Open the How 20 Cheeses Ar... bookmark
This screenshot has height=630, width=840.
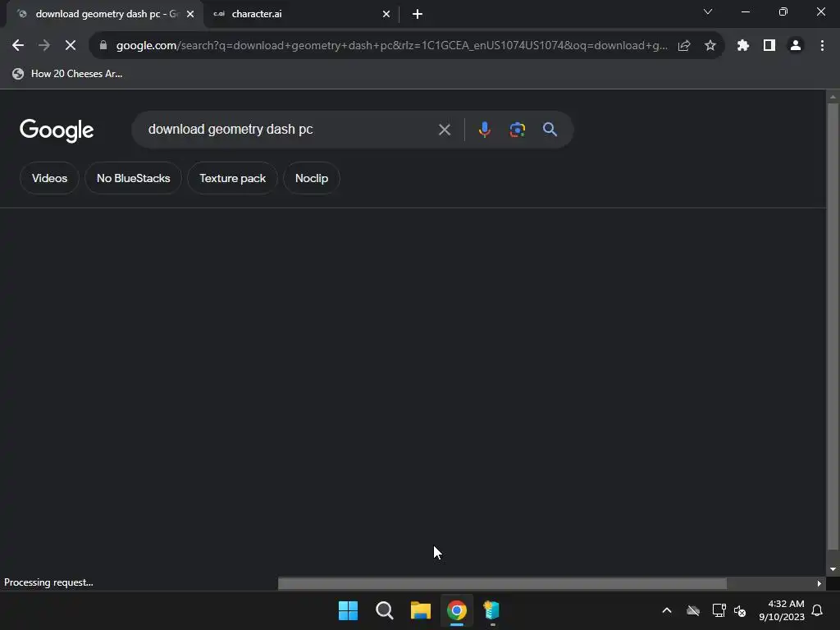coord(67,74)
